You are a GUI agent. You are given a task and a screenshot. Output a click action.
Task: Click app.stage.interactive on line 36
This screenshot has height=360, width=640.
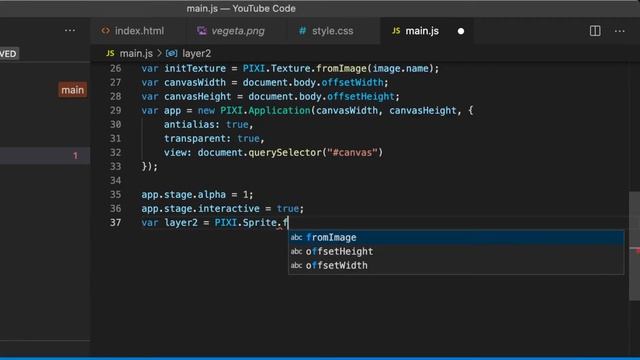(x=200, y=209)
